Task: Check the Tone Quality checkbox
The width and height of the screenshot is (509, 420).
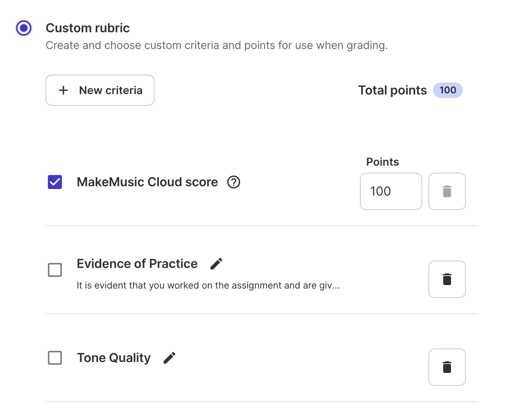Action: tap(55, 358)
